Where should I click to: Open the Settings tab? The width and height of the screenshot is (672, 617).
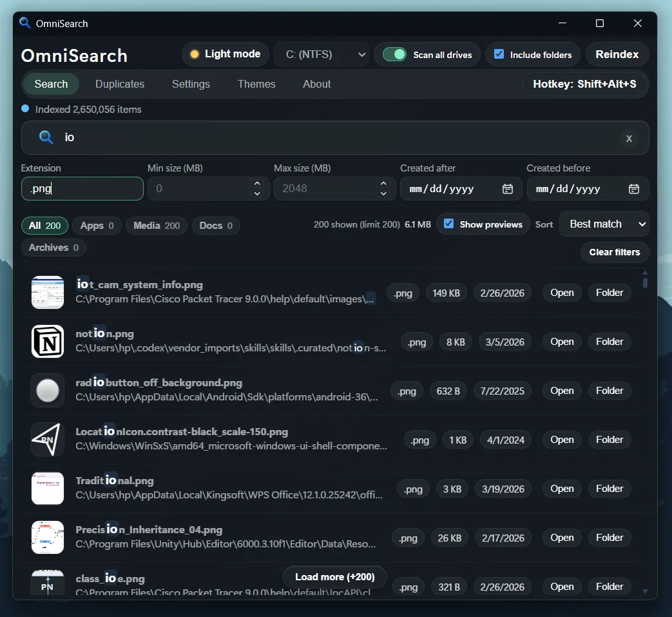[191, 84]
